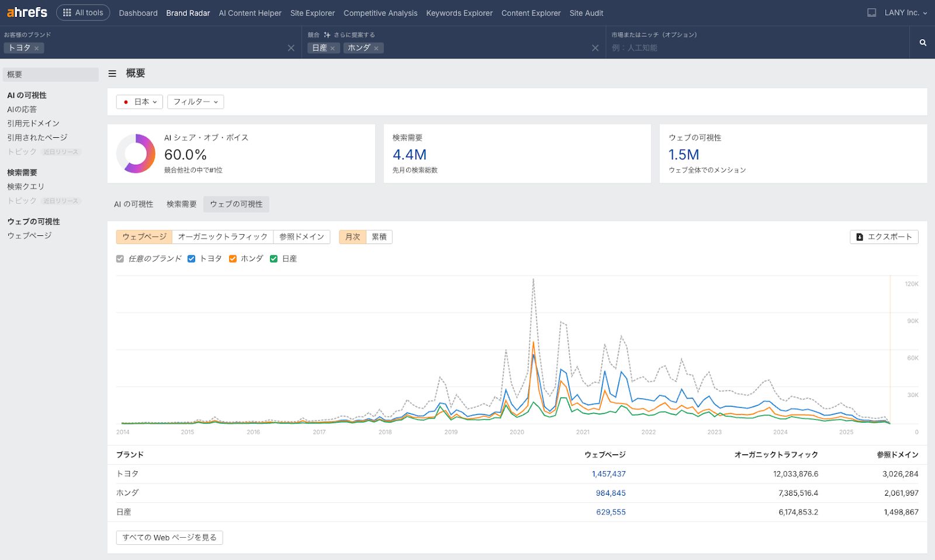Viewport: 935px width, 560px height.
Task: Switch to 検索需要 tab
Action: [x=182, y=204]
